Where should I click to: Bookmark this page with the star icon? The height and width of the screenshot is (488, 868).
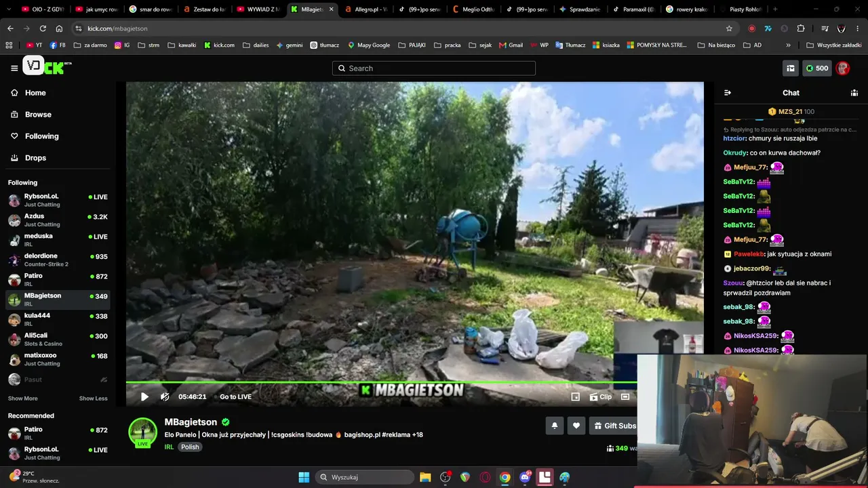[x=729, y=28]
